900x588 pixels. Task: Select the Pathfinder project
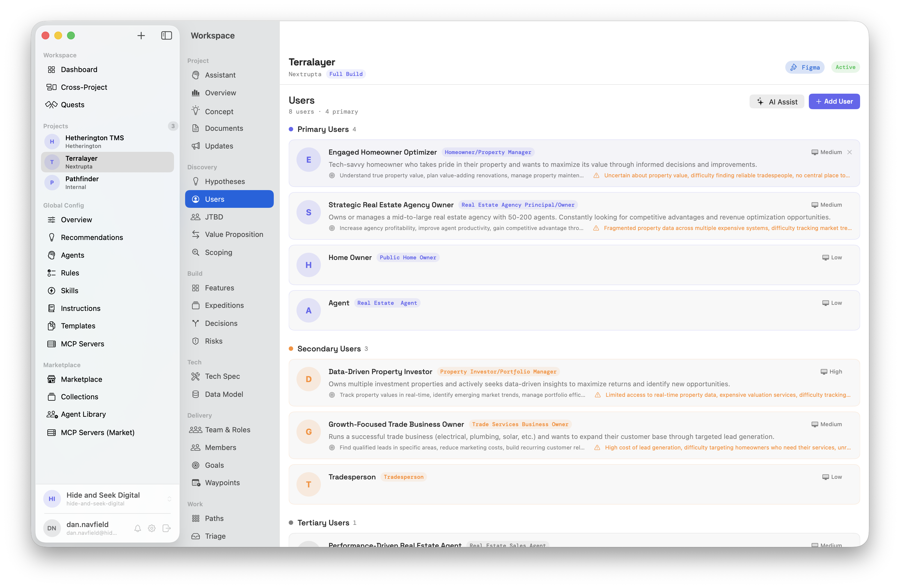82,183
